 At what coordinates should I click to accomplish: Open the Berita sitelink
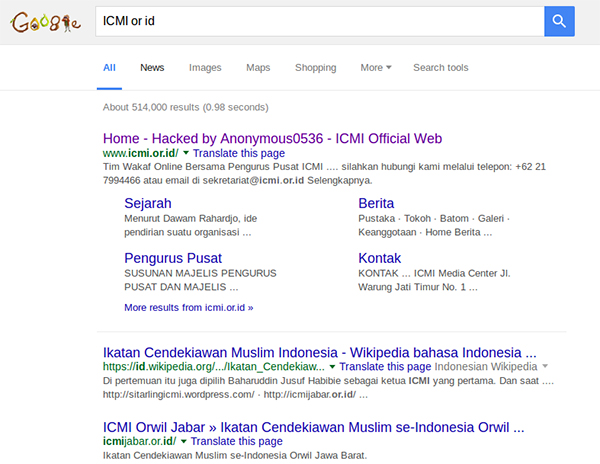click(376, 203)
